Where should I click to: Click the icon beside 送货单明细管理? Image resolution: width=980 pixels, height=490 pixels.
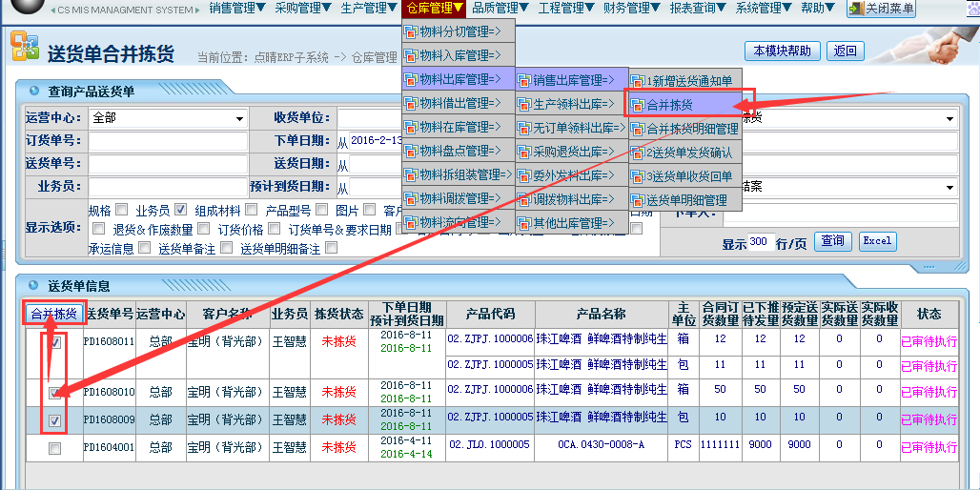pos(638,201)
